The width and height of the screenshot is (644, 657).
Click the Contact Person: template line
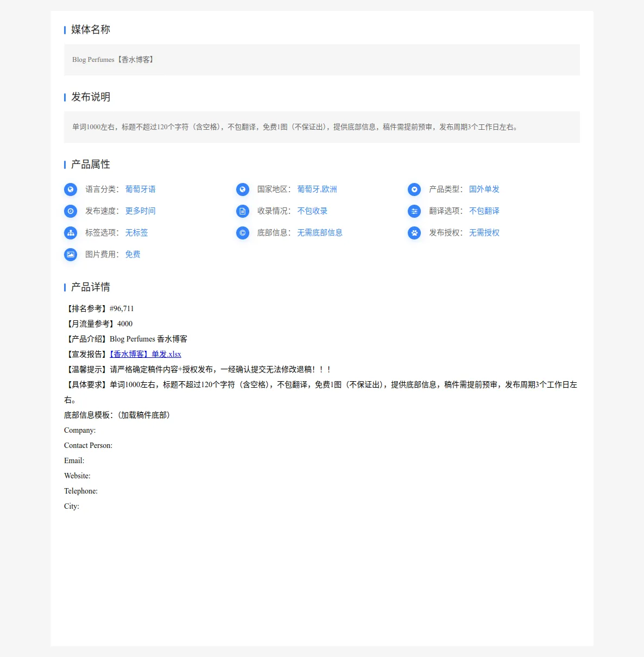[x=89, y=445]
